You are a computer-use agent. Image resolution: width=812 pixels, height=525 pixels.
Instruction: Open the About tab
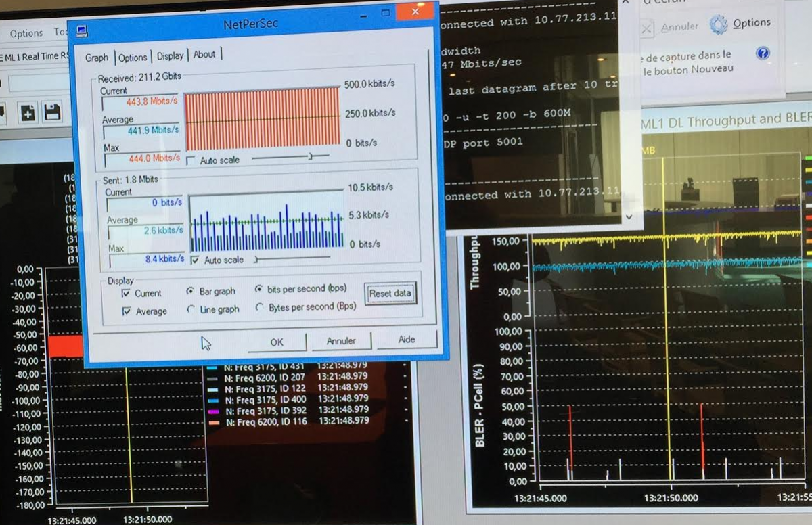204,55
